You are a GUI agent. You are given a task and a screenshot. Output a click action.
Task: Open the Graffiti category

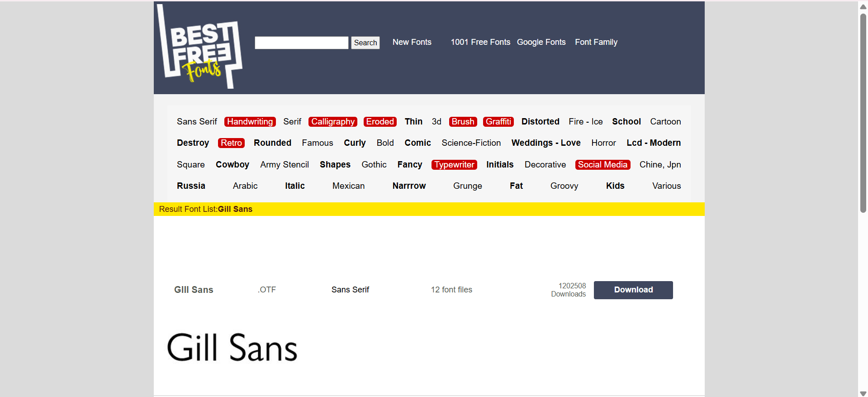(498, 122)
